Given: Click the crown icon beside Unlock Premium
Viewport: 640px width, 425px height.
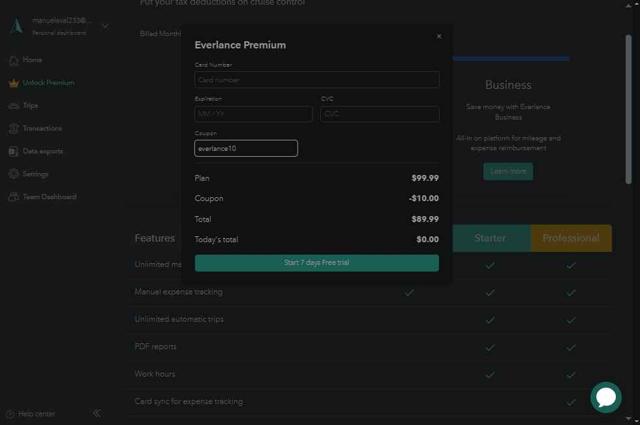Looking at the screenshot, I should [14, 83].
